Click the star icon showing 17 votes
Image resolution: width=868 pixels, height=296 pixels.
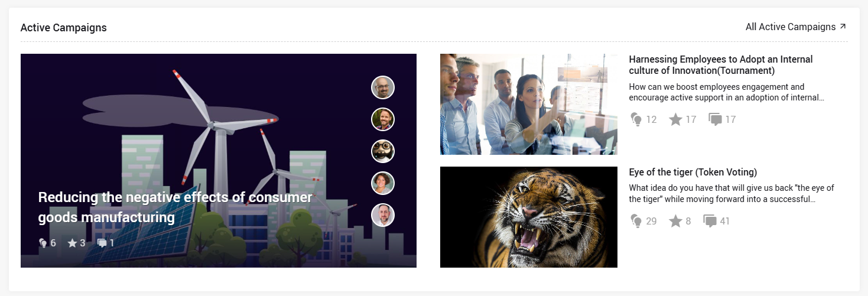pyautogui.click(x=675, y=119)
